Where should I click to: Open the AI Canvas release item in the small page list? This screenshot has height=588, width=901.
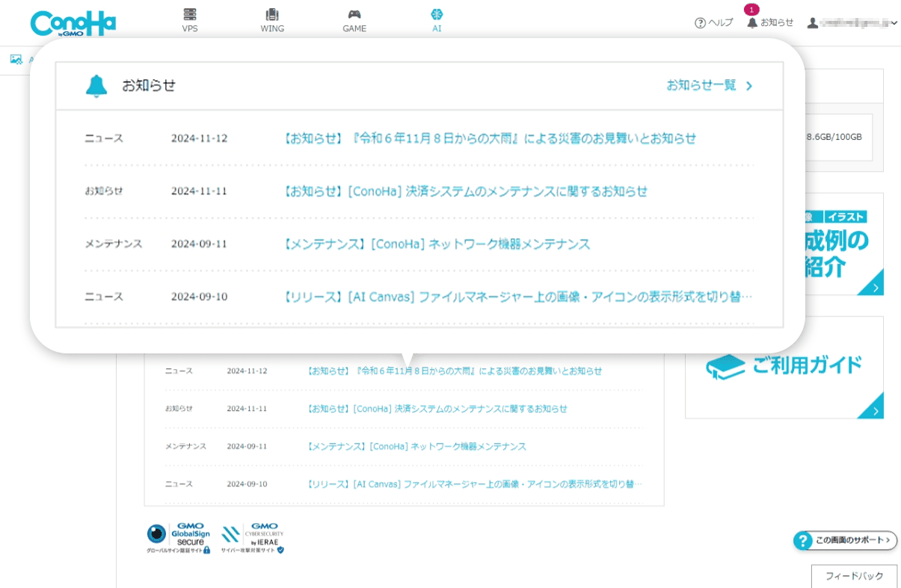[x=475, y=484]
